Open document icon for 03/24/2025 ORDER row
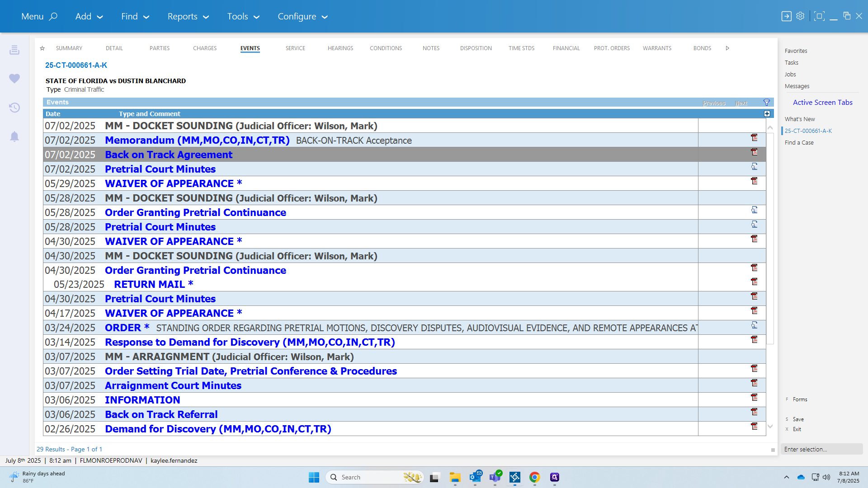Screen dimensions: 868x488 [754, 325]
